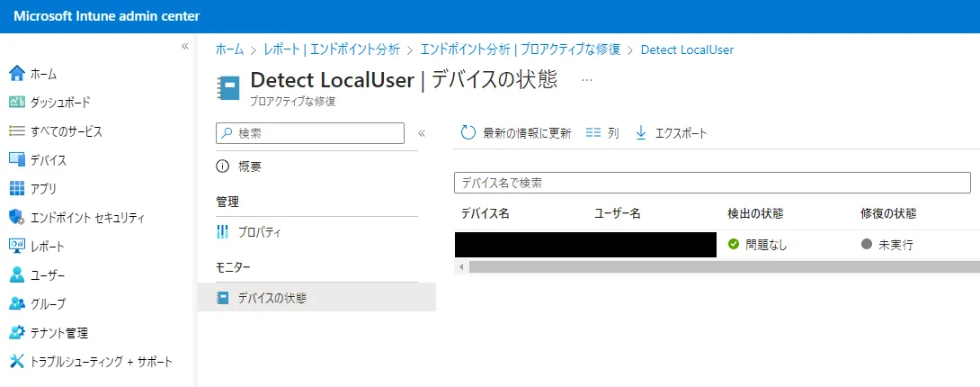
Task: Sort by 修復の状態 column header
Action: click(888, 213)
